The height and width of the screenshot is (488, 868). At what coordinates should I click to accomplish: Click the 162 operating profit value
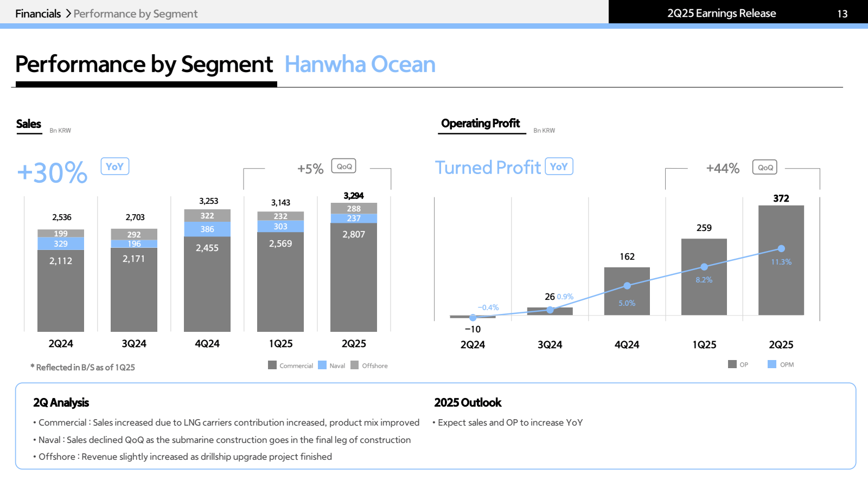click(x=627, y=257)
